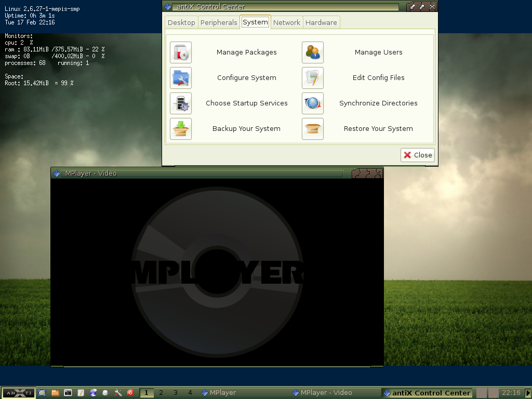The height and width of the screenshot is (399, 532).
Task: Show the Hardware tab
Action: tap(321, 22)
